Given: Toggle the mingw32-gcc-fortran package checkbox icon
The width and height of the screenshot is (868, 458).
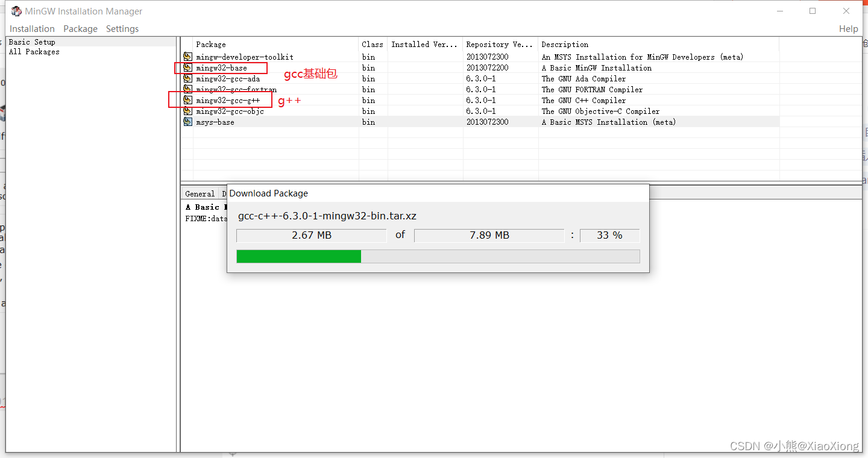Looking at the screenshot, I should pyautogui.click(x=187, y=89).
